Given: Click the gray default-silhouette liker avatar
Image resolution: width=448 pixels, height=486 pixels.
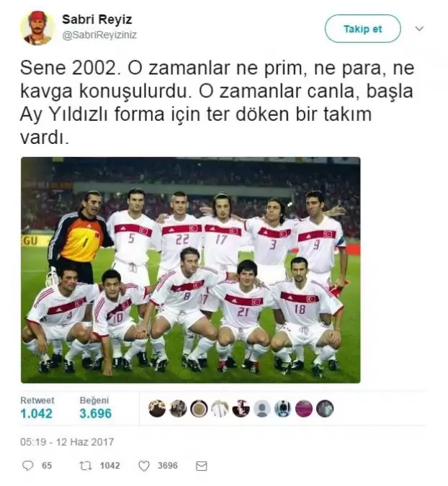Looking at the screenshot, I should point(262,408).
